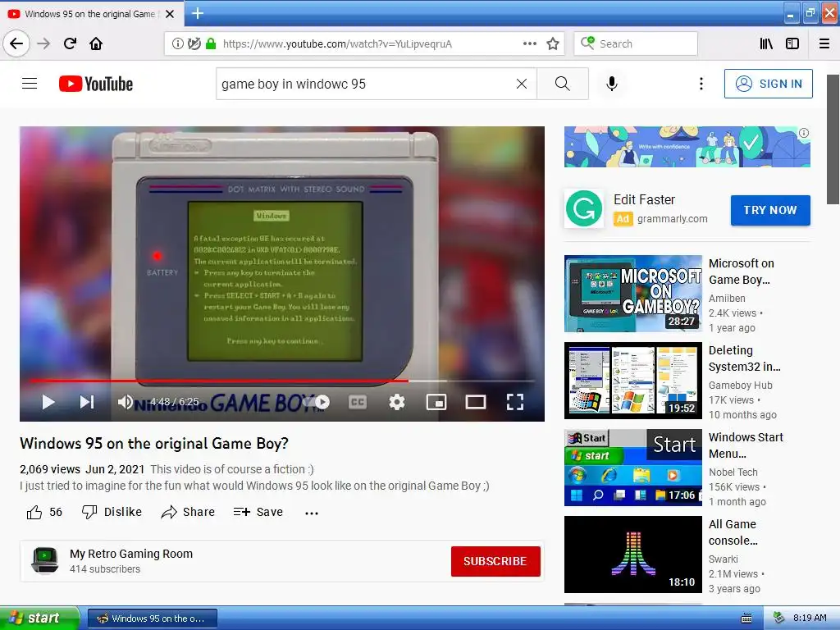Toggle the autoplay switch in player
Viewport: 840px width, 630px height.
tap(317, 402)
